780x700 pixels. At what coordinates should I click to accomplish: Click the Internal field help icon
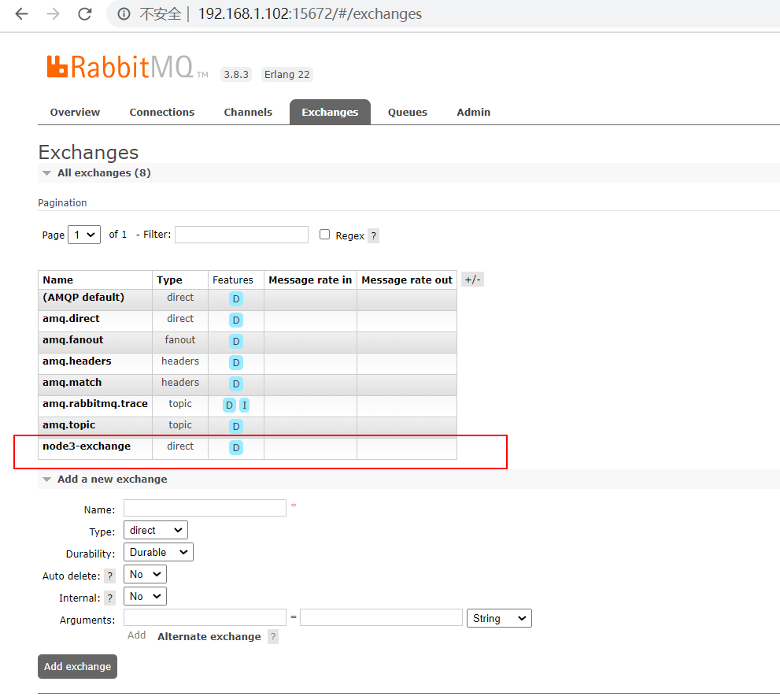pyautogui.click(x=109, y=597)
